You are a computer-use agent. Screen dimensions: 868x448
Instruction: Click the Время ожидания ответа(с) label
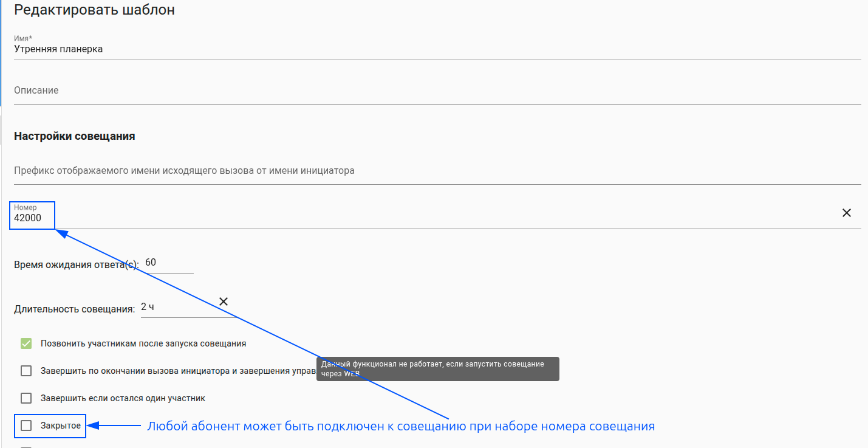click(76, 264)
